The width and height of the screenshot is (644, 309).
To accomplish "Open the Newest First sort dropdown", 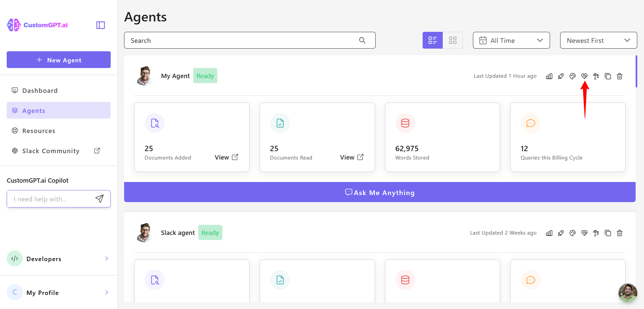I will point(599,40).
